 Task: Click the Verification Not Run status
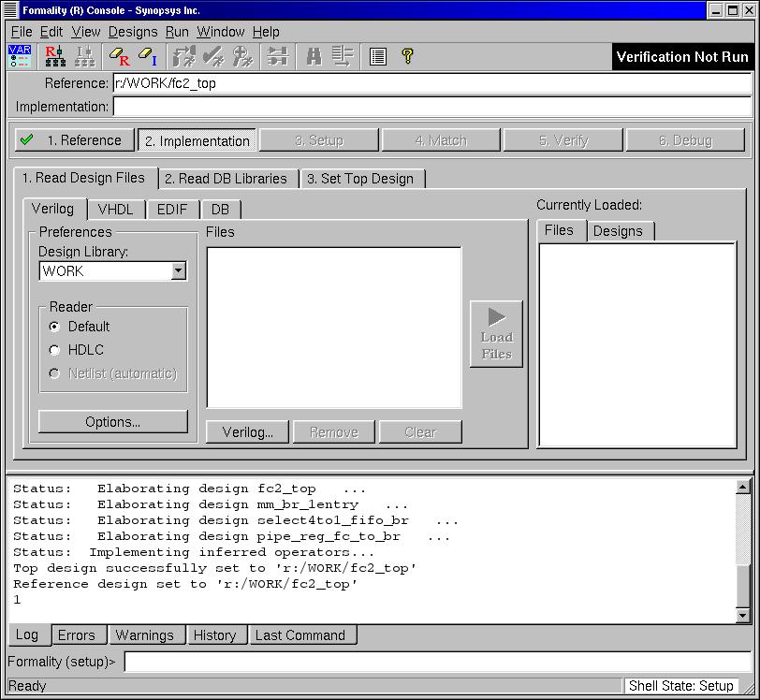click(x=682, y=57)
